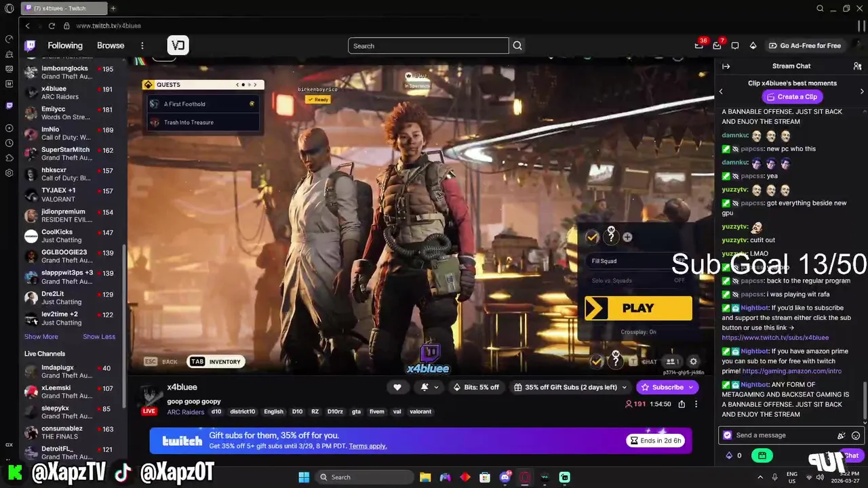Open File Explorer from taskbar
The image size is (868, 488).
(425, 477)
